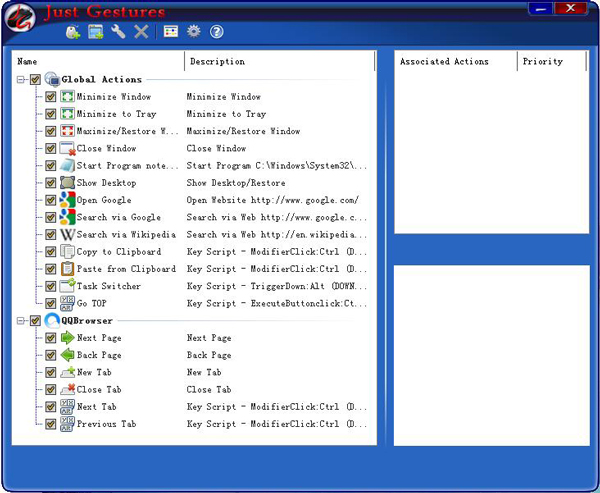Screen dimensions: 600x493
Task: Toggle the QQBrowser group checkbox
Action: (35, 320)
